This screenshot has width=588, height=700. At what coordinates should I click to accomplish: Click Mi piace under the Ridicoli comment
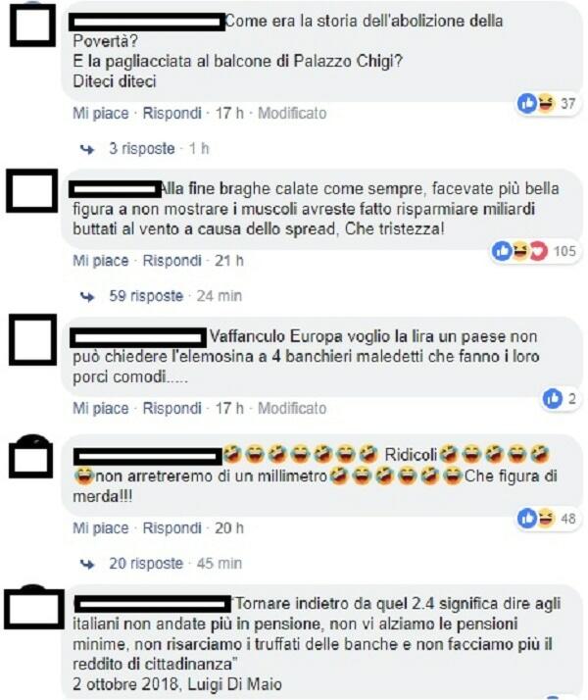(101, 528)
